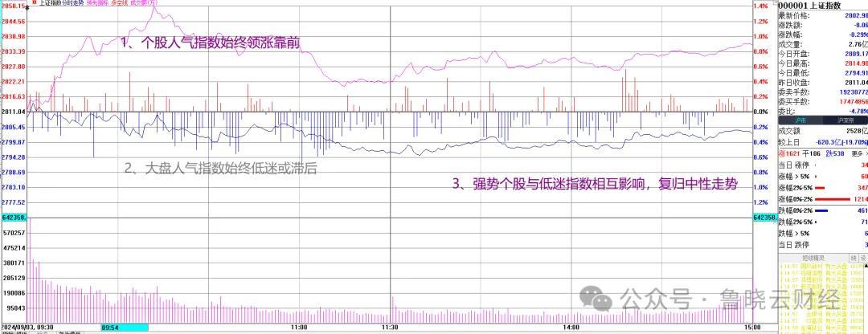Screen dimensions: 868x334
Task: Click the red bar beside 涨幅0%-2%
Action: click(x=833, y=198)
